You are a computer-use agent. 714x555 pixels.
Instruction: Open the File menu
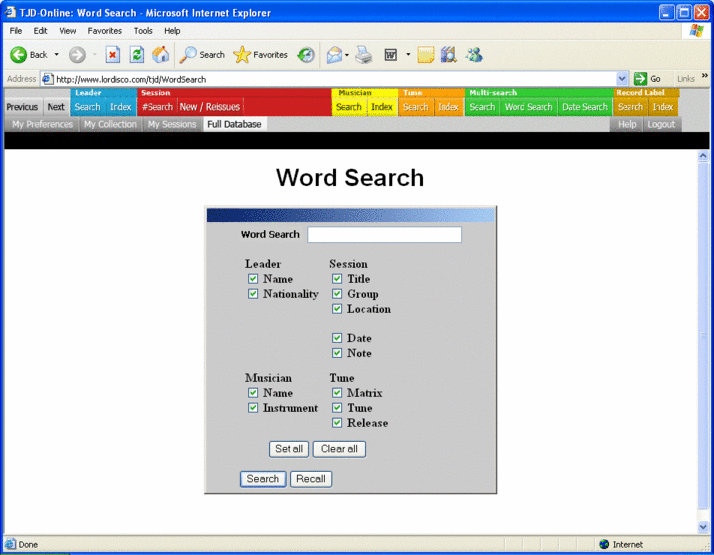click(15, 31)
